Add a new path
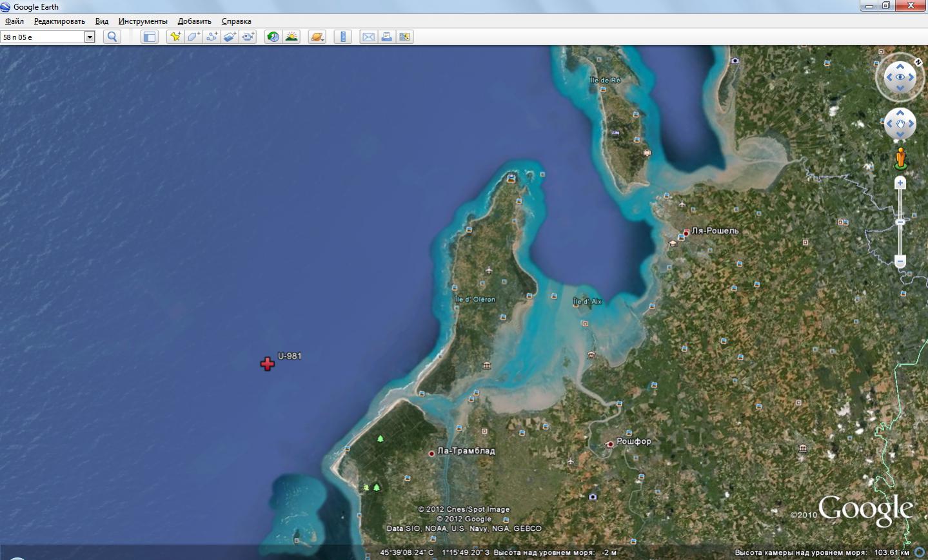The height and width of the screenshot is (560, 928). (x=212, y=37)
